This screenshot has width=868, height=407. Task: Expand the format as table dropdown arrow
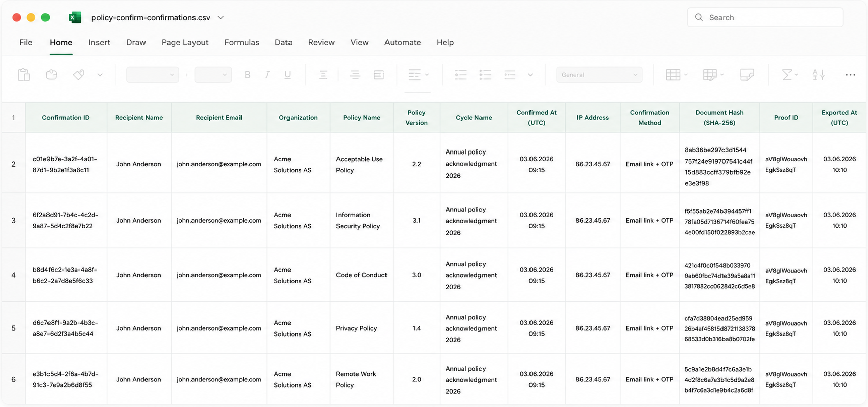click(722, 75)
